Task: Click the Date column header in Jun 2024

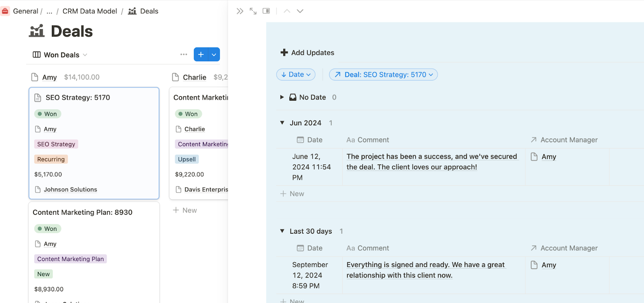Action: click(310, 140)
